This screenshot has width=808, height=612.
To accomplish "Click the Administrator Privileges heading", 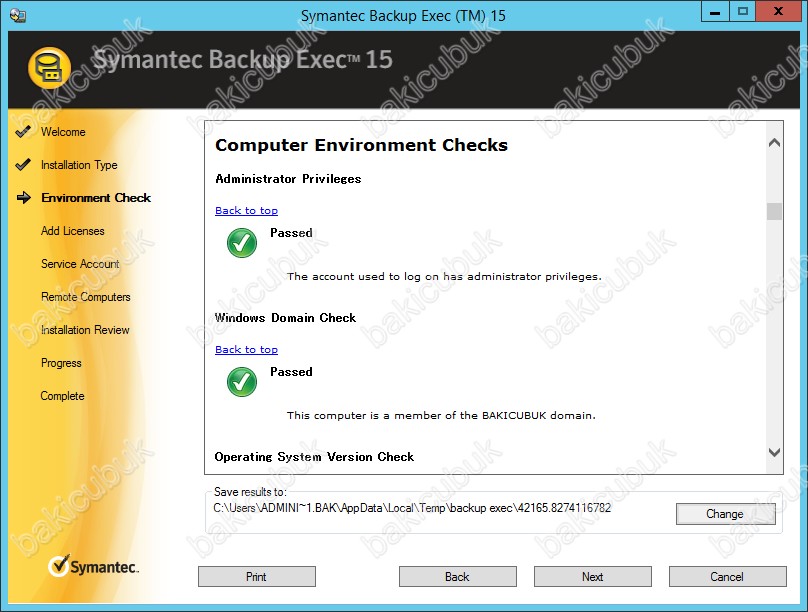I will tap(288, 179).
